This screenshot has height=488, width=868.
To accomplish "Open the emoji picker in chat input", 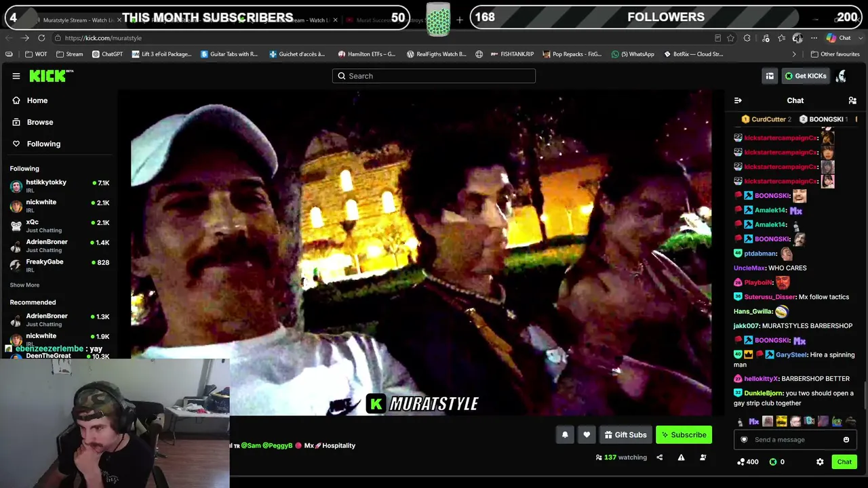I will (x=846, y=440).
